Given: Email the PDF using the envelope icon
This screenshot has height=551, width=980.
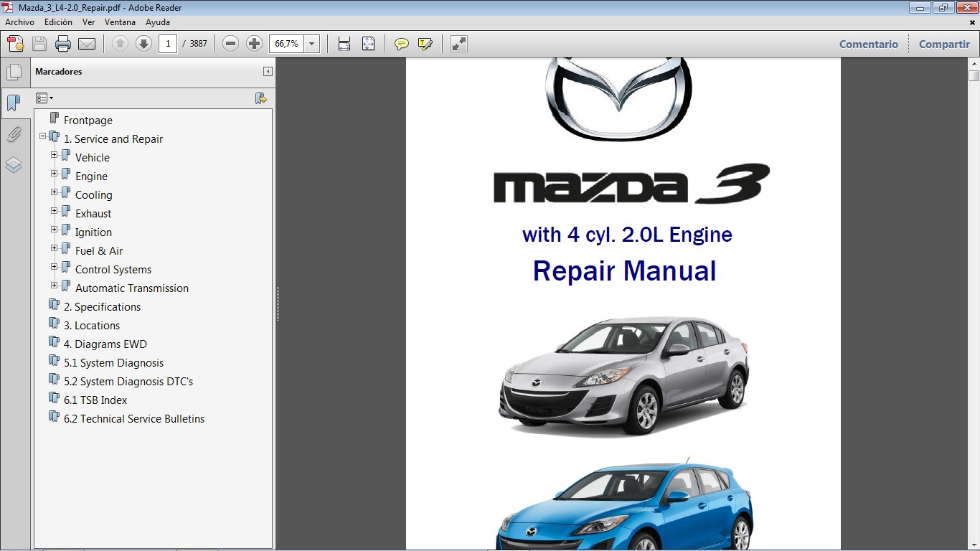Looking at the screenshot, I should [85, 44].
